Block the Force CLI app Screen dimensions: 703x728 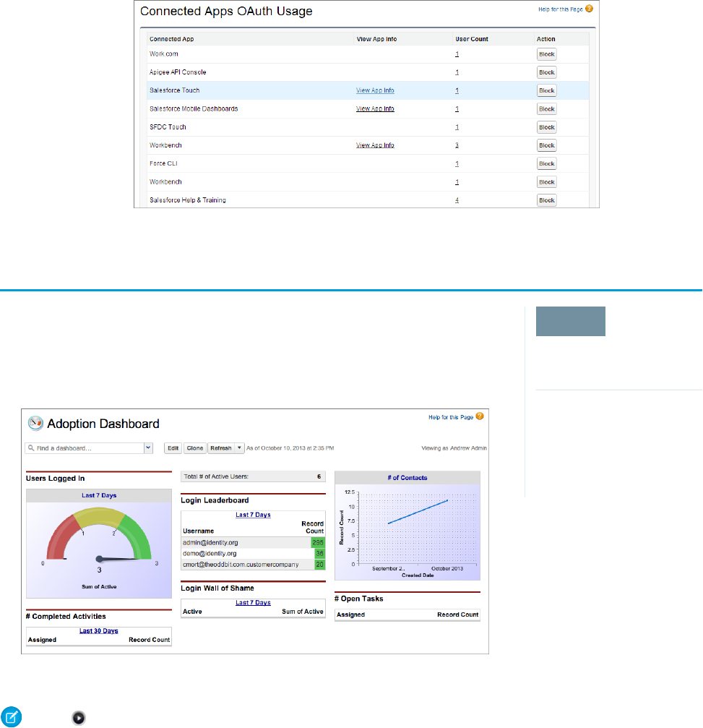[547, 164]
